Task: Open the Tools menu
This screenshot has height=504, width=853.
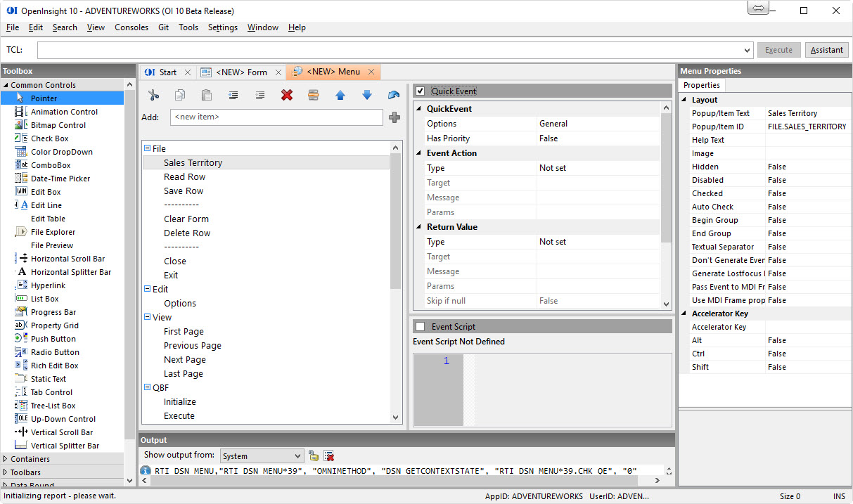Action: point(188,27)
